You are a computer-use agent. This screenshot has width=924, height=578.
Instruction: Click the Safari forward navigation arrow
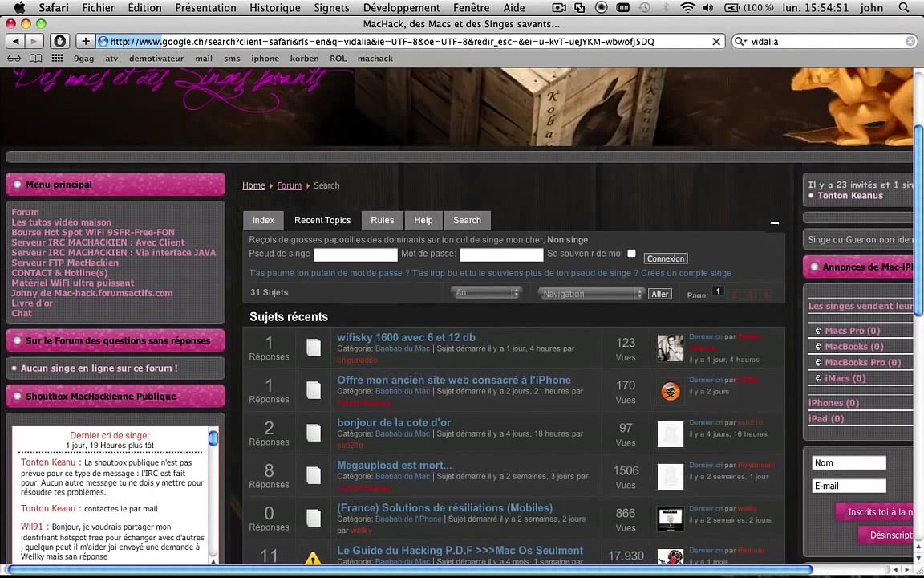coord(34,41)
